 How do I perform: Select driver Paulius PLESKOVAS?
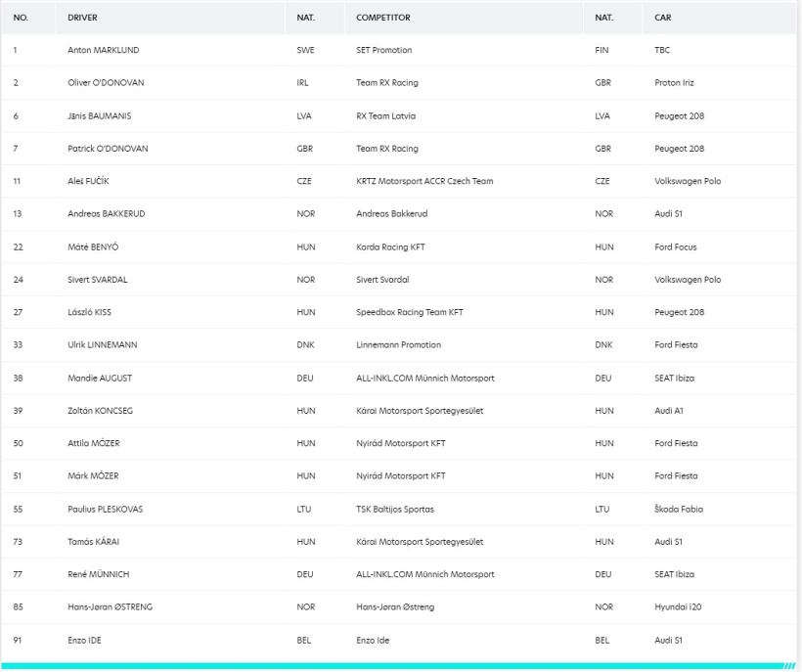106,509
